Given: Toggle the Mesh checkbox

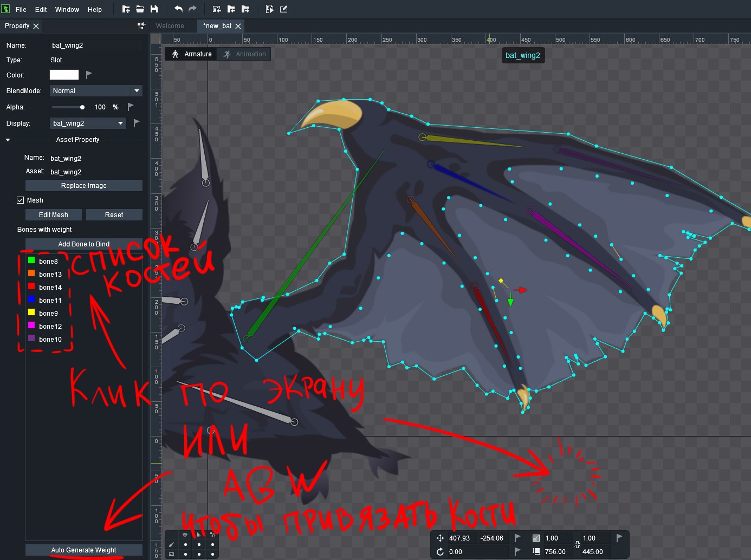Looking at the screenshot, I should click(x=20, y=200).
